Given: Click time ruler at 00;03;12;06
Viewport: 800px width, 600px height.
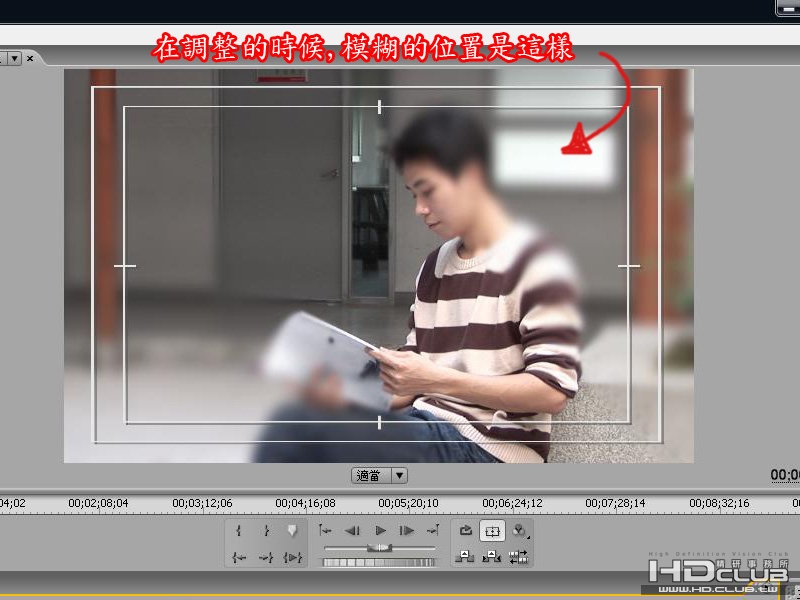Looking at the screenshot, I should tap(202, 503).
